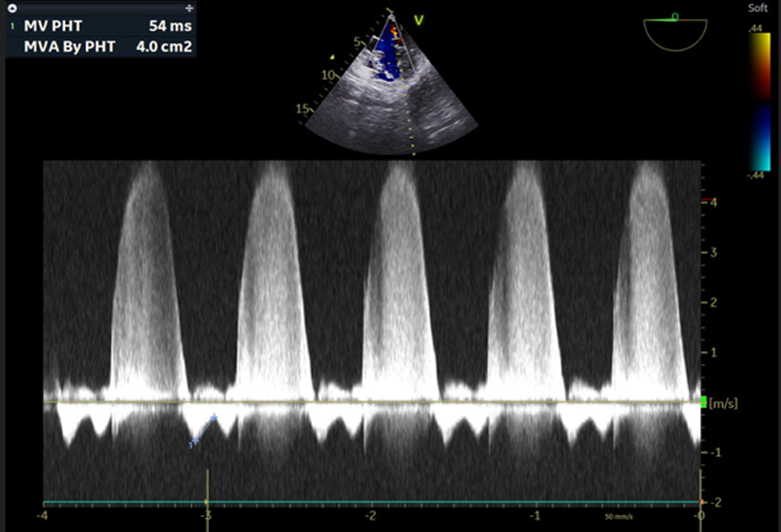Click the 2D color Doppler sector thumbnail
Viewport: 781px width, 532px height.
[390, 85]
